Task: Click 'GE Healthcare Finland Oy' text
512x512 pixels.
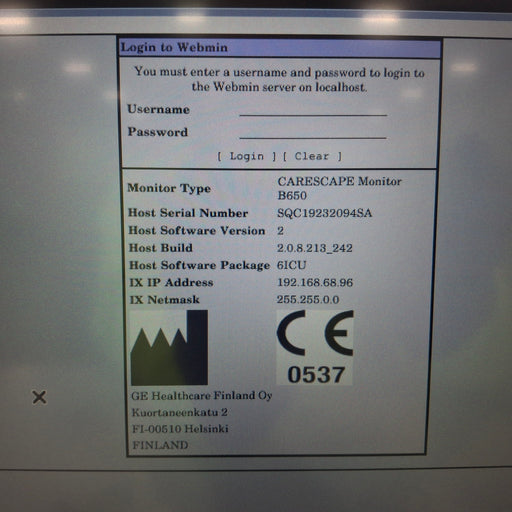Action: 202,396
